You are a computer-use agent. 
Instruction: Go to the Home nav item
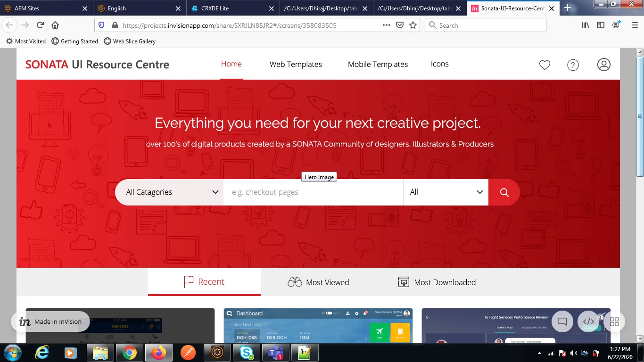[x=231, y=64]
